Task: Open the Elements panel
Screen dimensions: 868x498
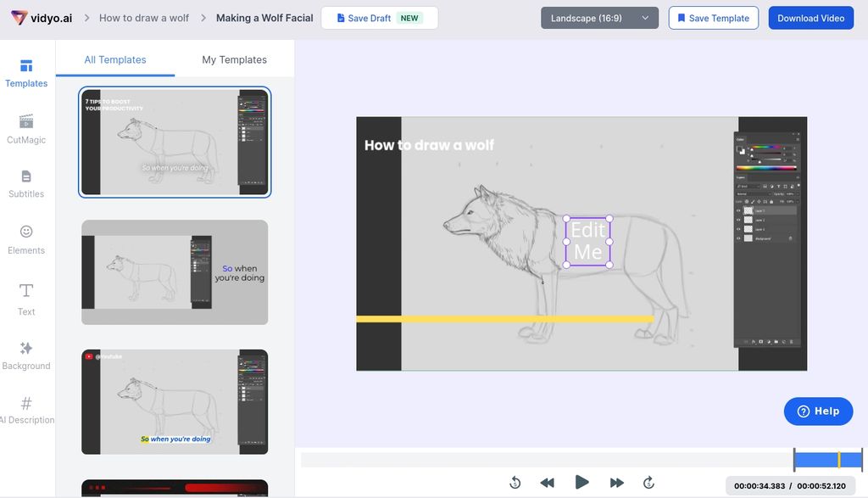Action: 26,242
